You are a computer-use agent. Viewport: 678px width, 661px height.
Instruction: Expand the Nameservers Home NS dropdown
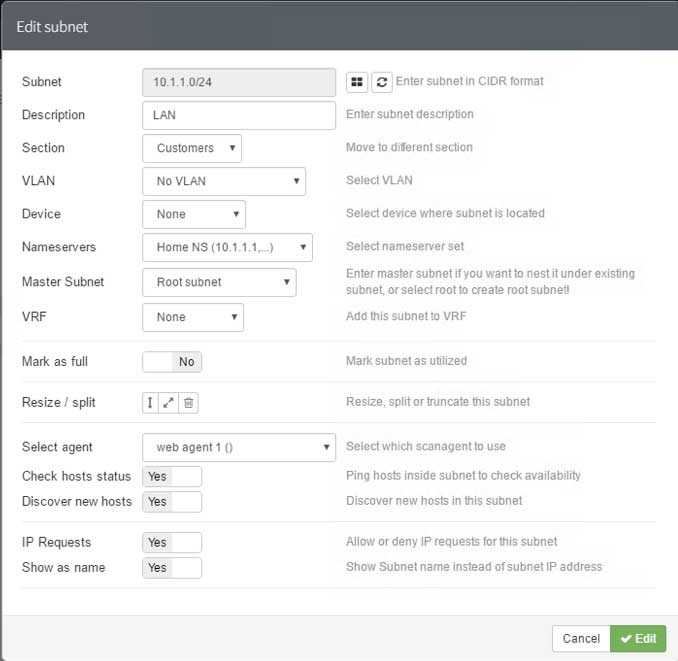227,247
